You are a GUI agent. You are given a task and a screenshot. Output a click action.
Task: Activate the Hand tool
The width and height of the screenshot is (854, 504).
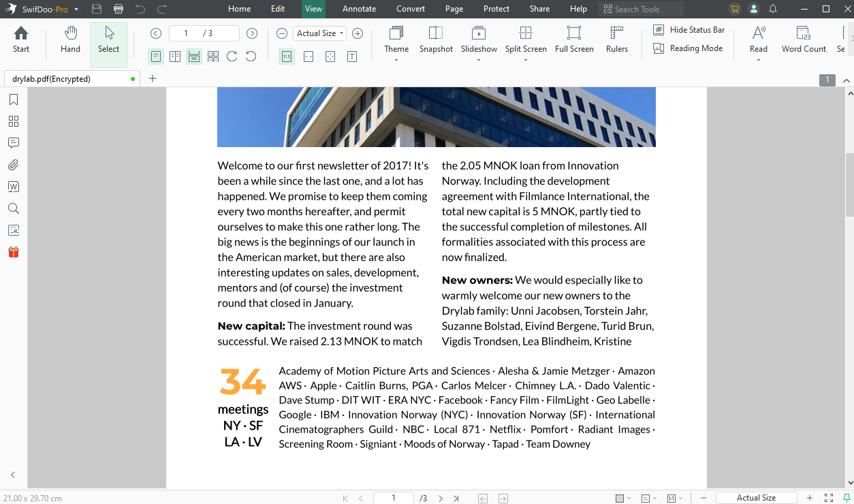point(70,40)
